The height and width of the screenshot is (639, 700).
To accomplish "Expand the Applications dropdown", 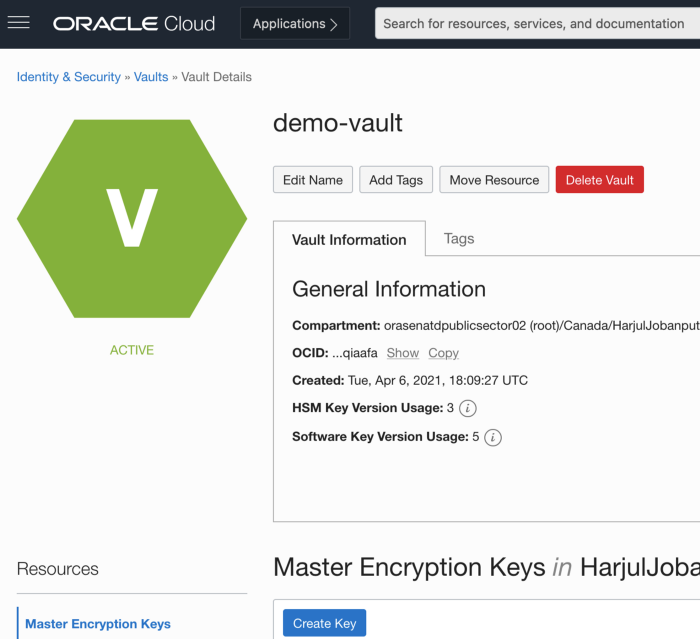I will tap(295, 23).
